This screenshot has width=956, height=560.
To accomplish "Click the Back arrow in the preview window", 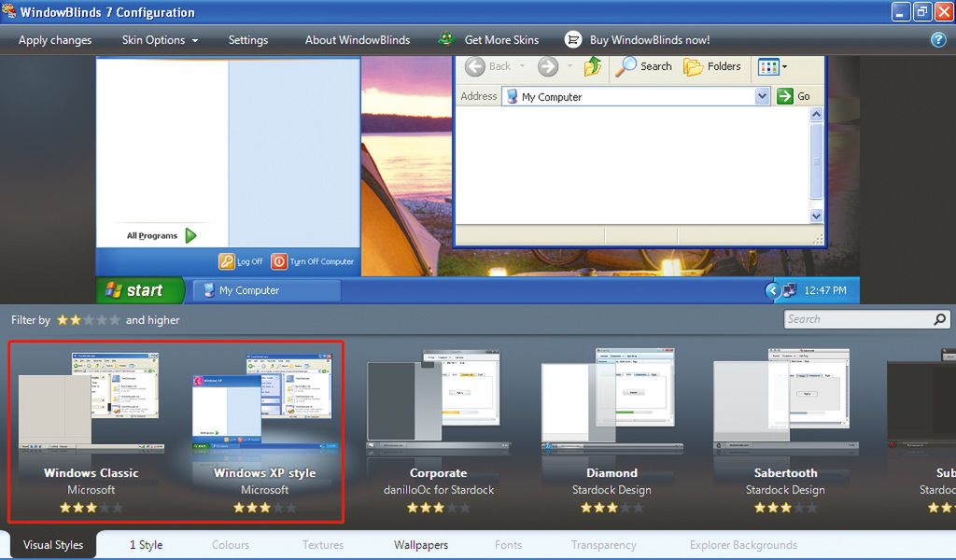I will (x=475, y=66).
